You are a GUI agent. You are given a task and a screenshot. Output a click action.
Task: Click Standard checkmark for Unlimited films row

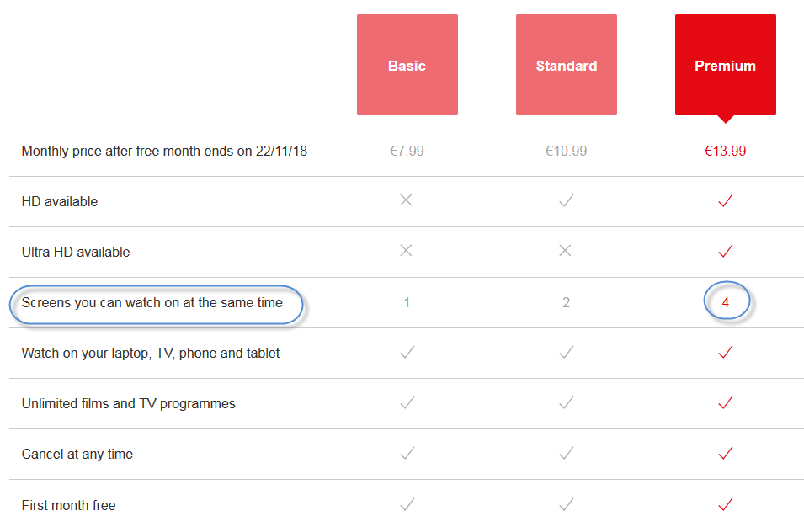coord(567,403)
